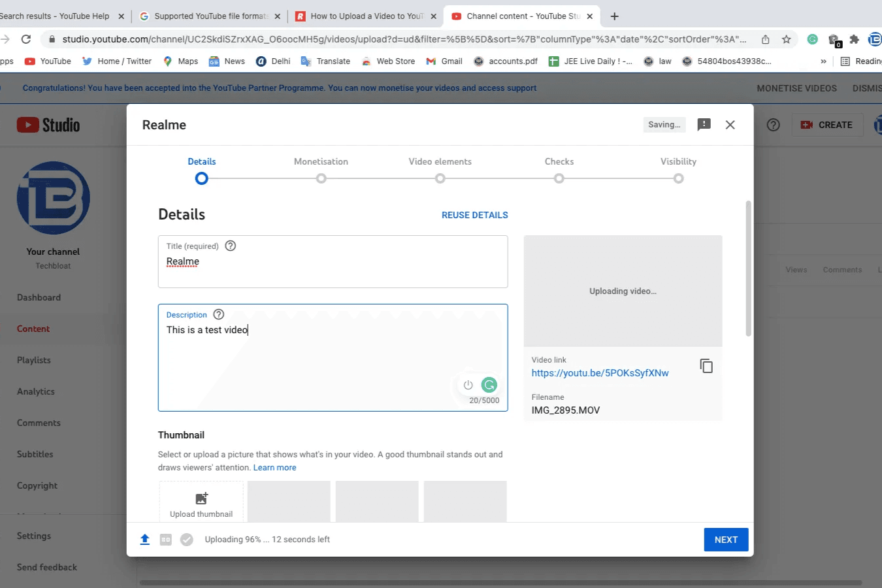Open the send feedback icon in dialog header
This screenshot has height=588, width=882.
click(704, 124)
